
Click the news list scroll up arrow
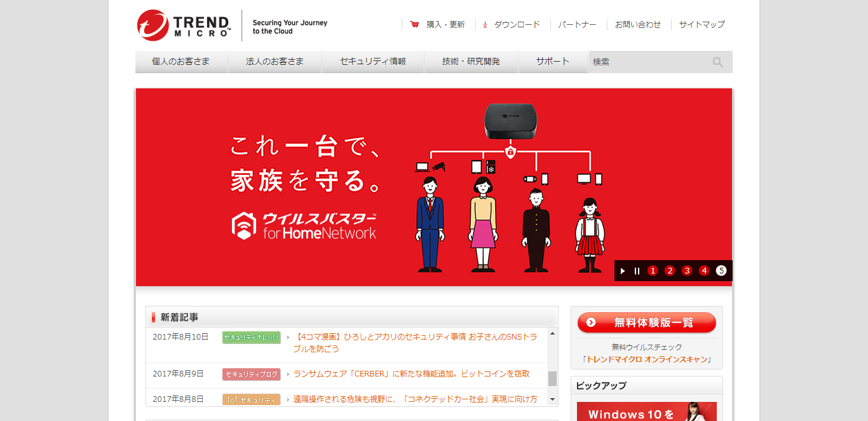coord(552,333)
